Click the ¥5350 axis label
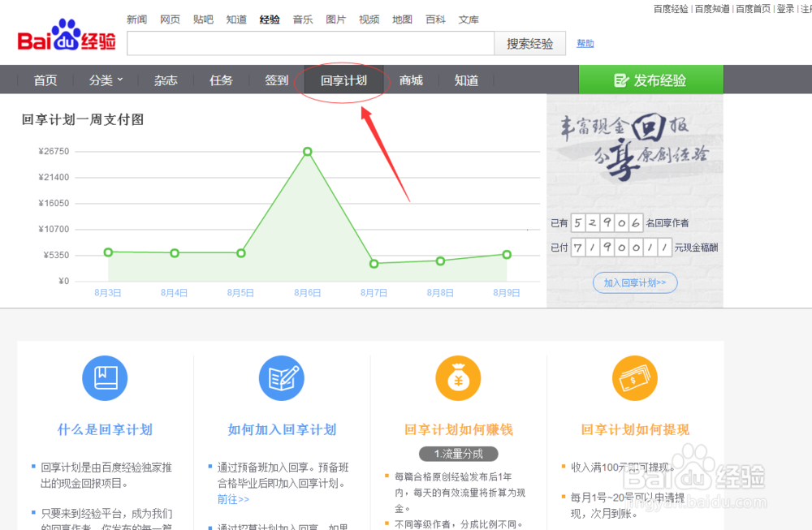 click(x=56, y=255)
